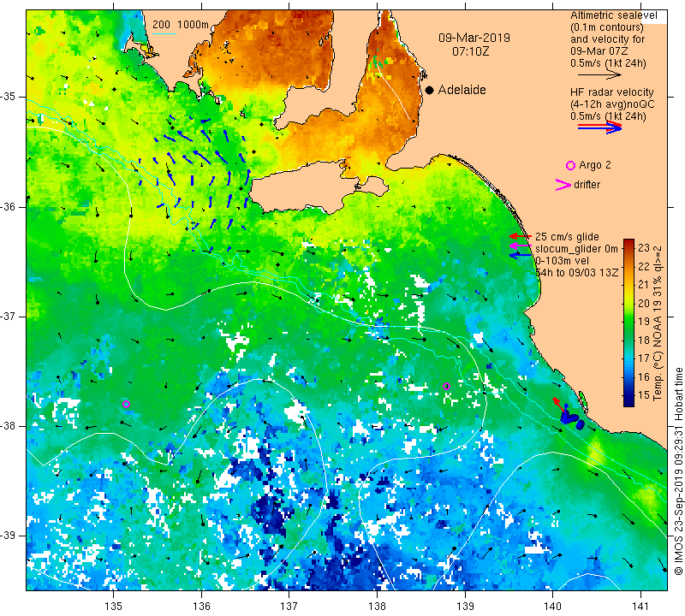
Task: Click the color bar value 15
Action: [x=644, y=394]
